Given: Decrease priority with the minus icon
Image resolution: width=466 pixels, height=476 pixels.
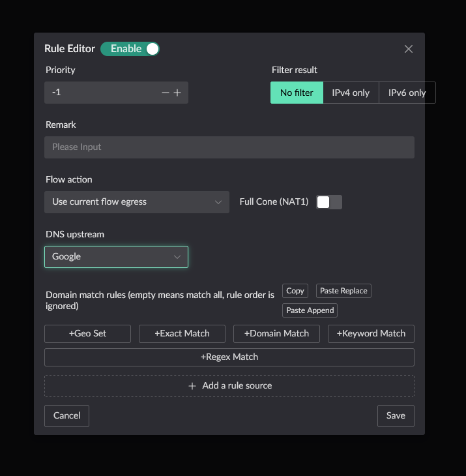Looking at the screenshot, I should tap(166, 93).
